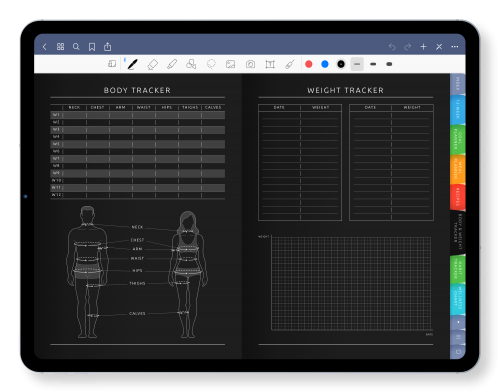Open the Body & Weight Tracker tab
500x392 pixels.
[x=458, y=232]
